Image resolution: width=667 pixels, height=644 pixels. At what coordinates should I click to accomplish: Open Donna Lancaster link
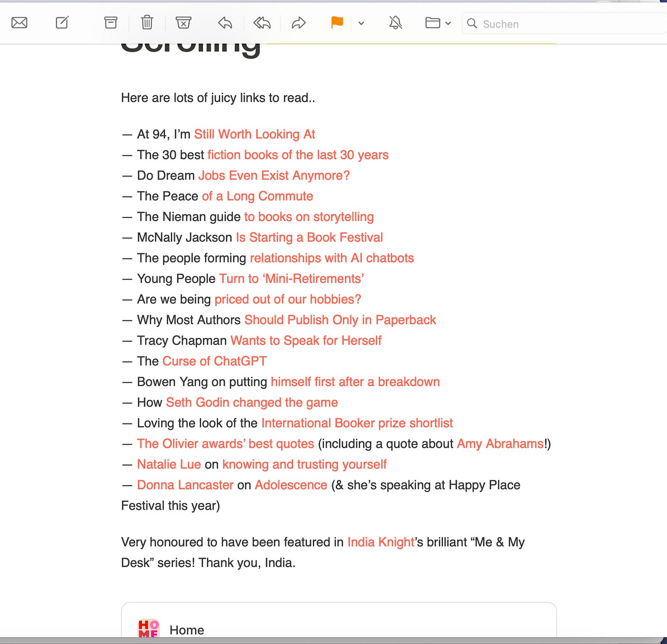[185, 485]
